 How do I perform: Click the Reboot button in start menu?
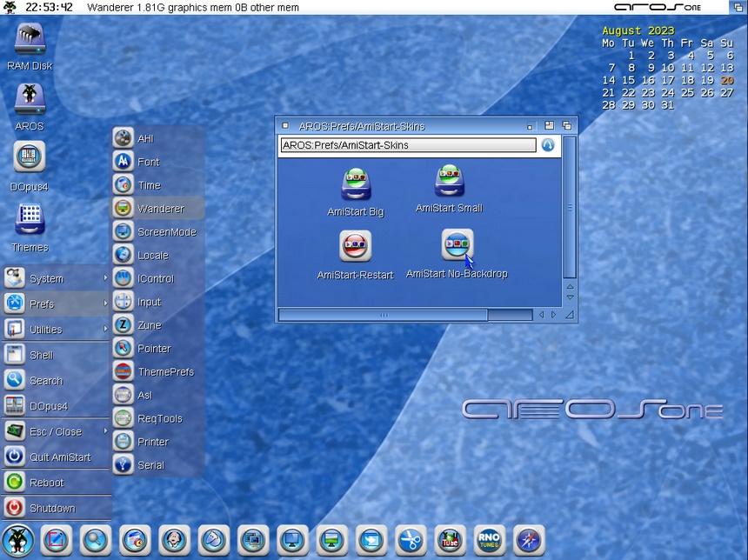point(46,483)
